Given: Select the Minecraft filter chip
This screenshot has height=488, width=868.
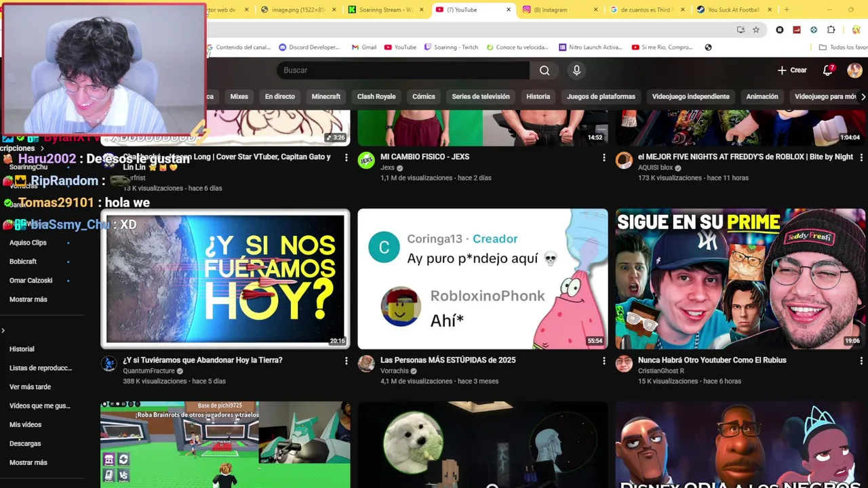Looking at the screenshot, I should coord(325,96).
